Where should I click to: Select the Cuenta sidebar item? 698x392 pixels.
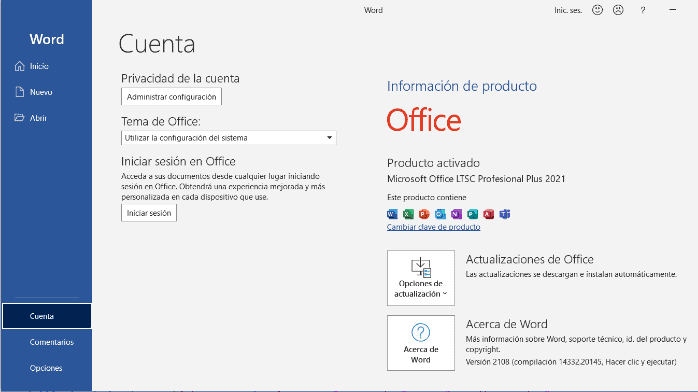coord(46,316)
